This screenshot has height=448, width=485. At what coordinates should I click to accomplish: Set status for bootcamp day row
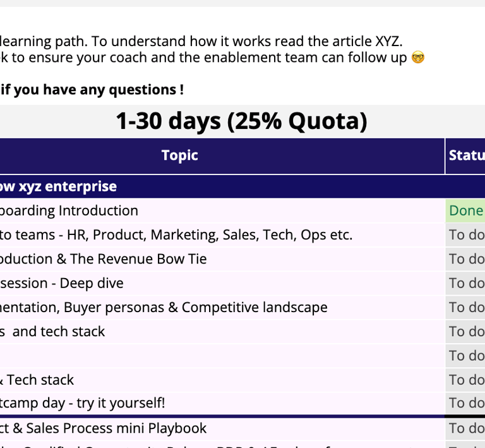[x=466, y=403]
